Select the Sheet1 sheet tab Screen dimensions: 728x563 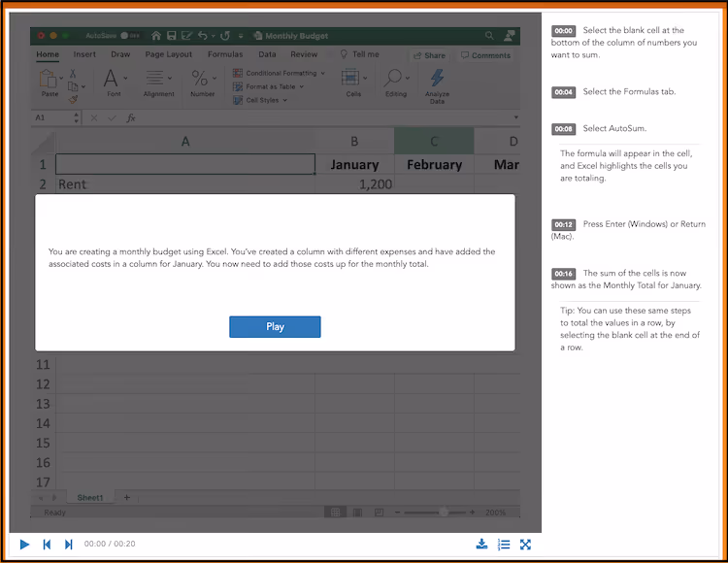point(90,498)
